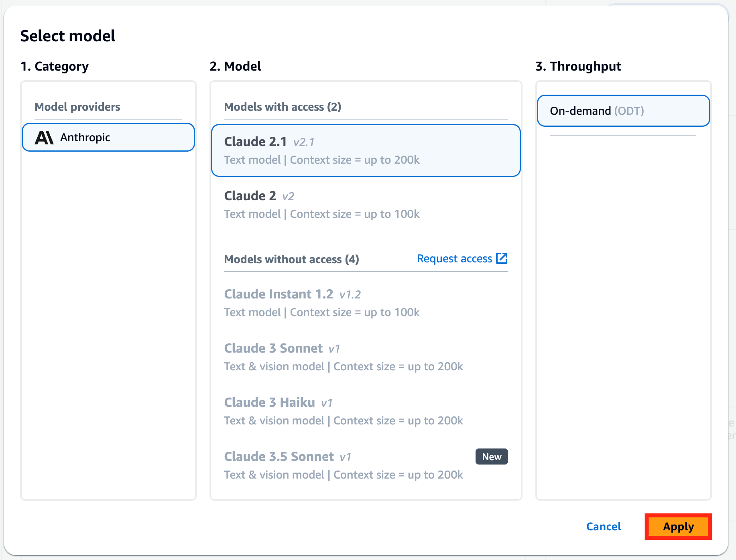Click Claude Instant 1.2 model entry

pyautogui.click(x=366, y=303)
